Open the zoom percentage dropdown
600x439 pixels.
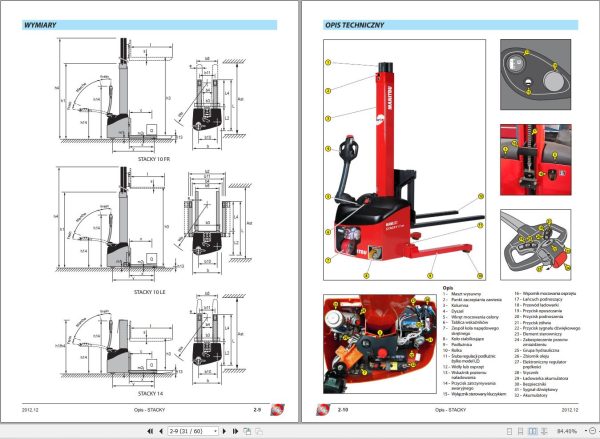pyautogui.click(x=585, y=431)
